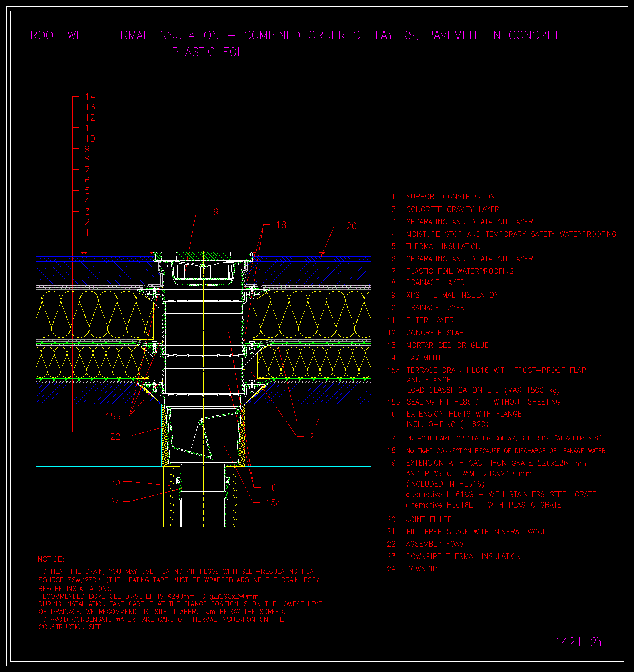Click layer number '10' on the vertical scale
634x672 pixels.
90,138
